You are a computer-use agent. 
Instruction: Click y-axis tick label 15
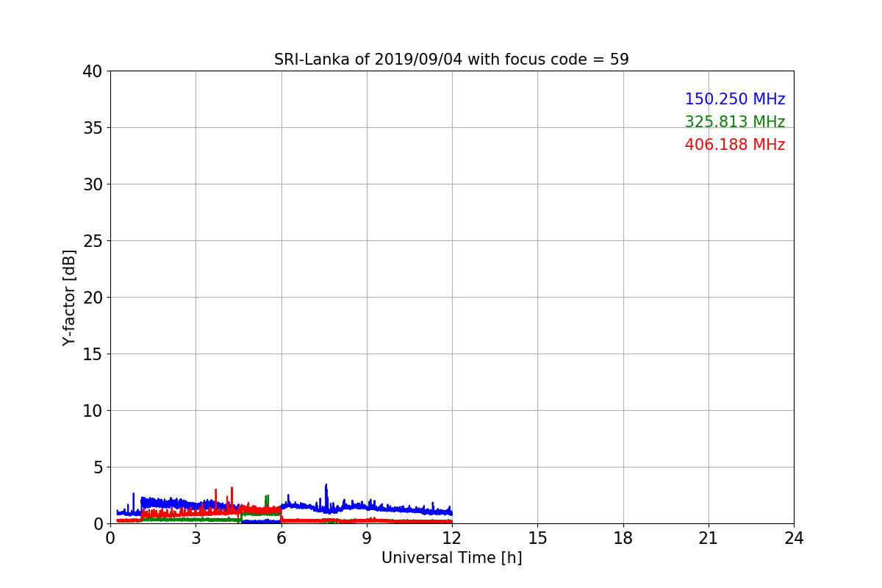(x=93, y=354)
